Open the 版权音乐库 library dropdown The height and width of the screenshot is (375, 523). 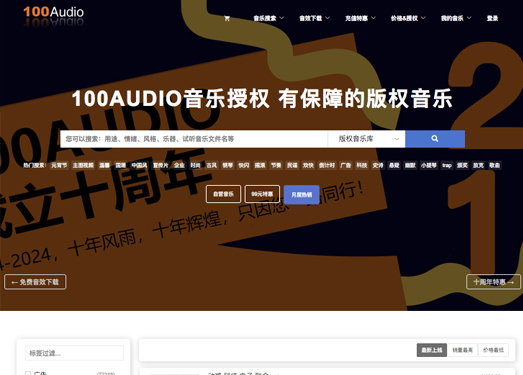point(367,139)
